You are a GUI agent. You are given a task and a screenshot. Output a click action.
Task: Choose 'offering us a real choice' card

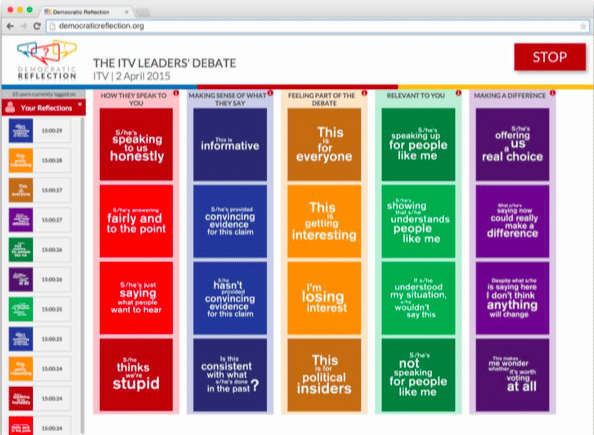pyautogui.click(x=512, y=144)
